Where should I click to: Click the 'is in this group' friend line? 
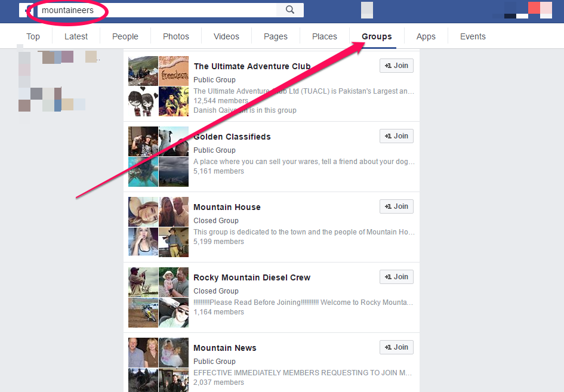(x=245, y=110)
